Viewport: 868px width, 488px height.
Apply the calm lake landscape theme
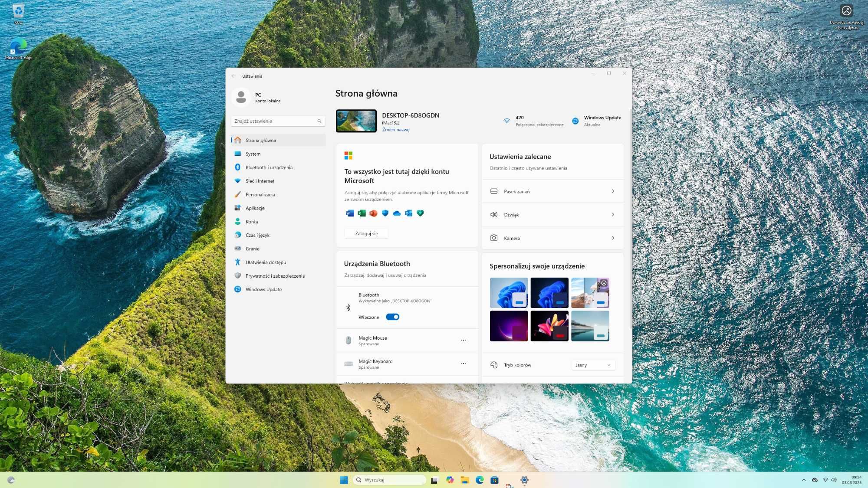(590, 326)
